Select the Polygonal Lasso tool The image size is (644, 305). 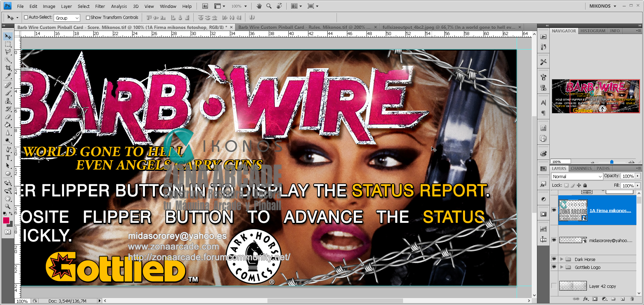click(x=8, y=52)
